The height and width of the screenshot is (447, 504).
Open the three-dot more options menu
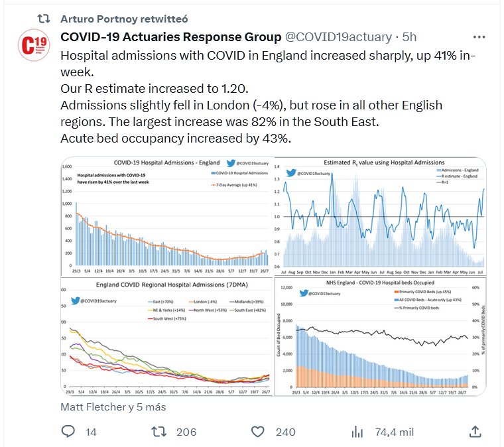click(x=478, y=36)
